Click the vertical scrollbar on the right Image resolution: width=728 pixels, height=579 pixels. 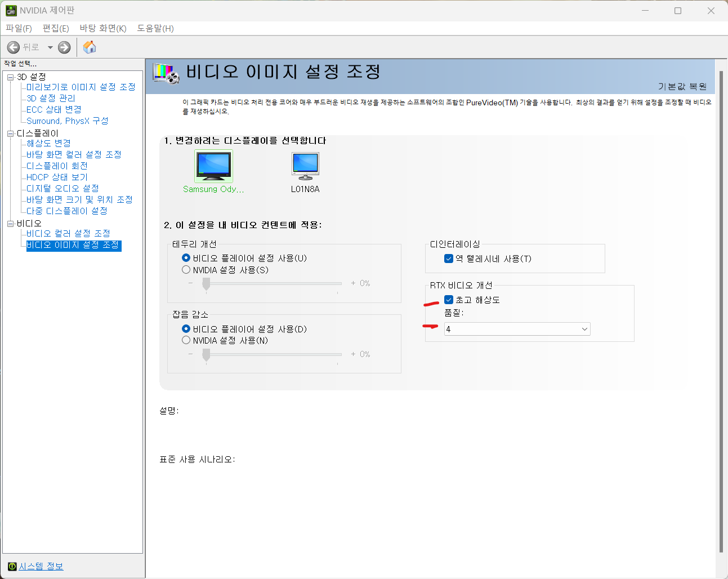click(721, 311)
